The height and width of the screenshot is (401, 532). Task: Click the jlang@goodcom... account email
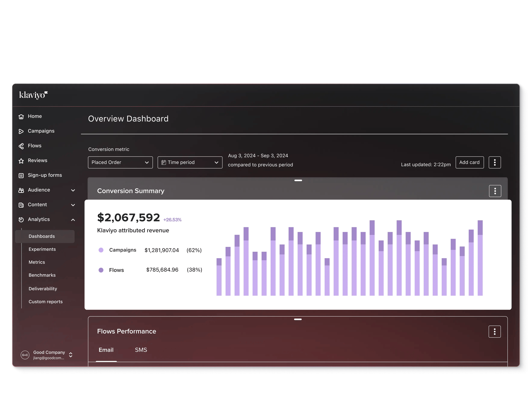(49, 358)
